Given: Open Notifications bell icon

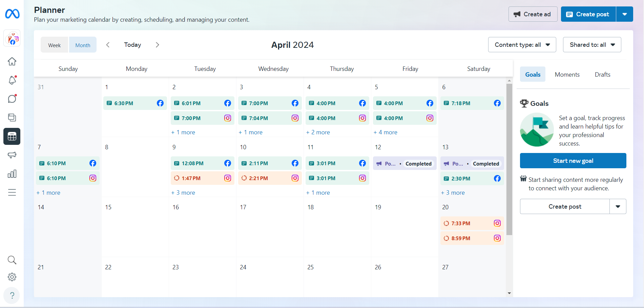Looking at the screenshot, I should pyautogui.click(x=12, y=80).
